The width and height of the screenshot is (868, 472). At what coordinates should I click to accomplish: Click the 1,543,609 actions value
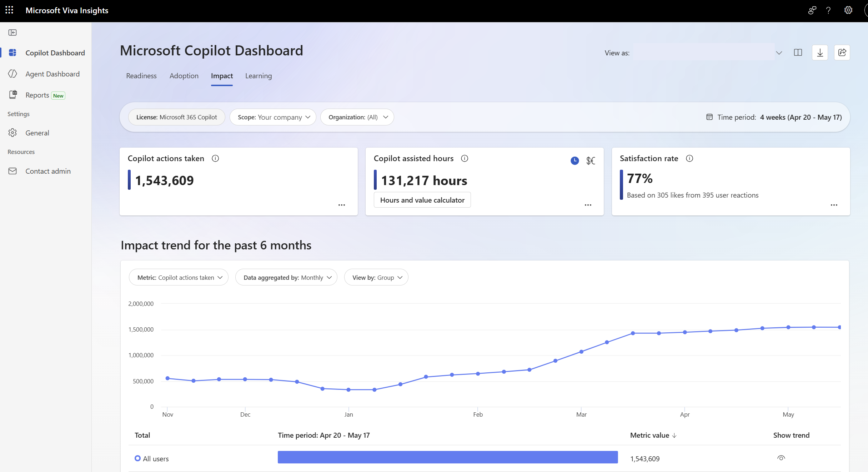[x=164, y=180]
